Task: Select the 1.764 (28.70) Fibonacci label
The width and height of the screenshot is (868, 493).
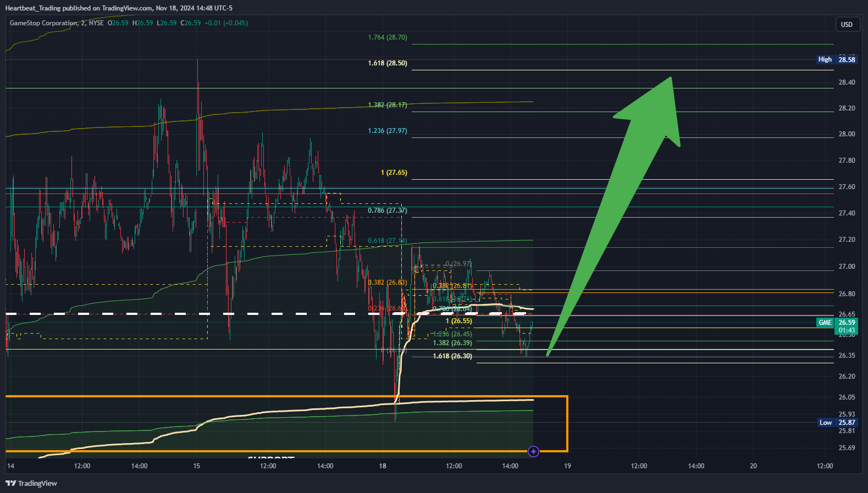Action: (x=388, y=37)
